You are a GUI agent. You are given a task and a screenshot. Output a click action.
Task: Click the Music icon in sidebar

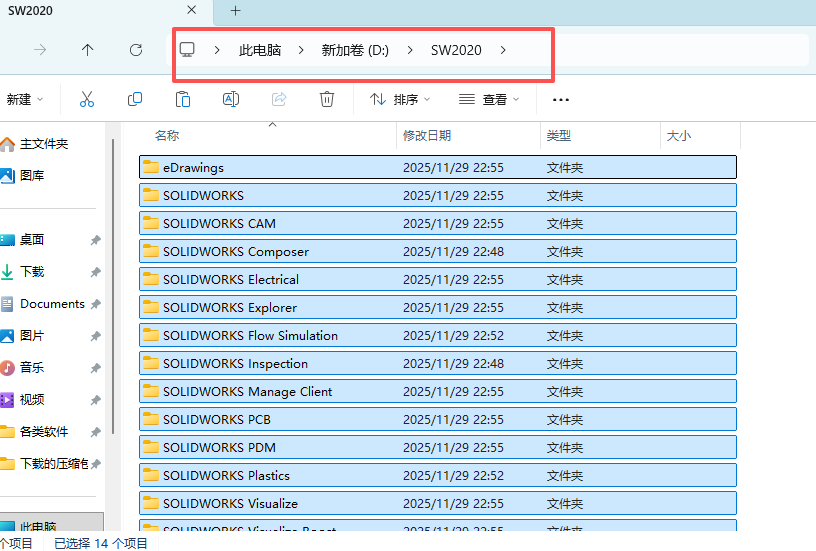(7, 368)
